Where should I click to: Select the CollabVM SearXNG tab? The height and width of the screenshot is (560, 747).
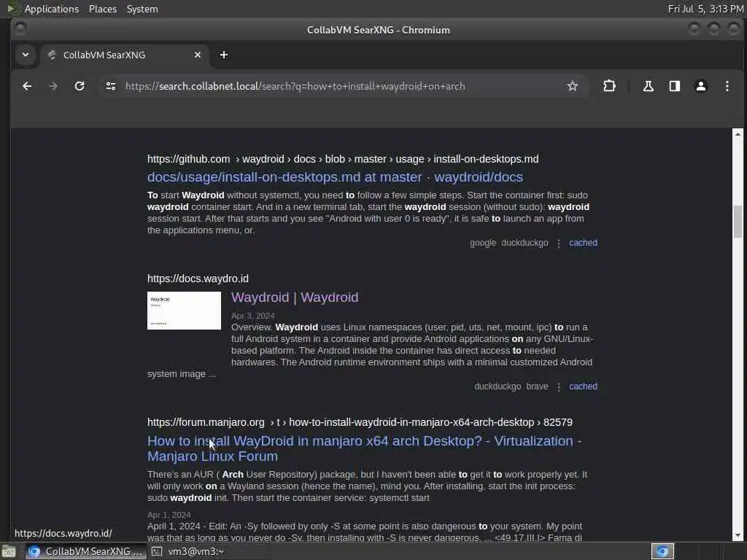[125, 55]
